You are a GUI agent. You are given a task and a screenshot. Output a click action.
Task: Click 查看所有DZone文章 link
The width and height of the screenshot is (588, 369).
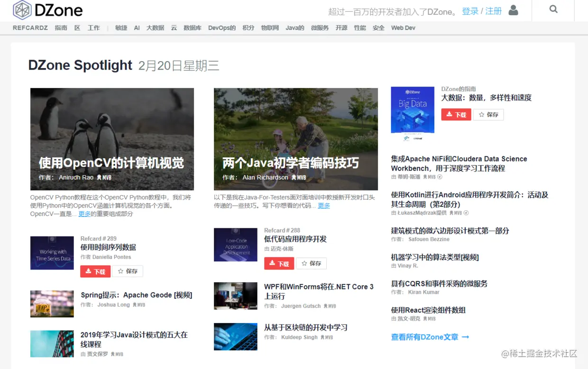[x=430, y=337]
